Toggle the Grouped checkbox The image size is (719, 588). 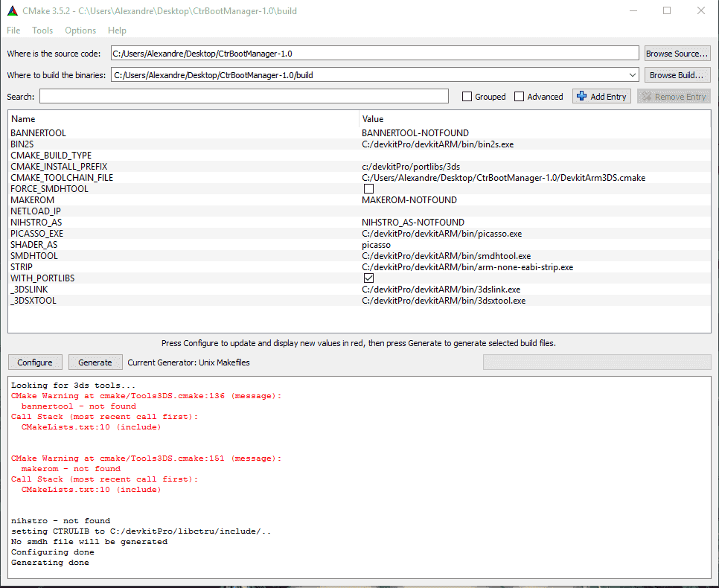coord(467,96)
